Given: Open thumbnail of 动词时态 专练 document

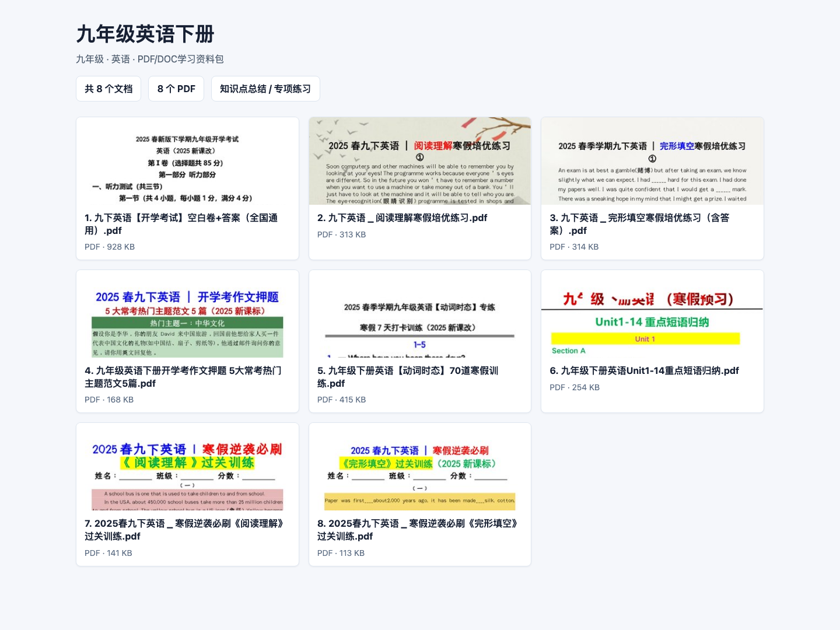Looking at the screenshot, I should pyautogui.click(x=420, y=314).
